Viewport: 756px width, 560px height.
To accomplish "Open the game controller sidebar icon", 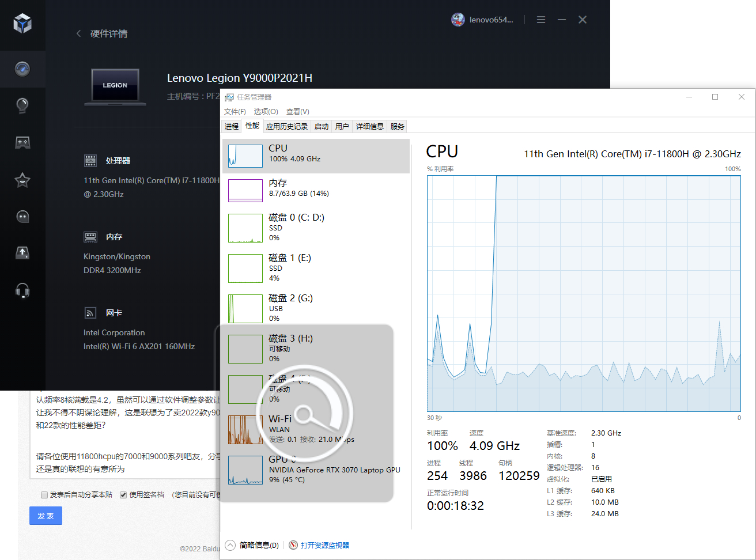I will pos(22,142).
